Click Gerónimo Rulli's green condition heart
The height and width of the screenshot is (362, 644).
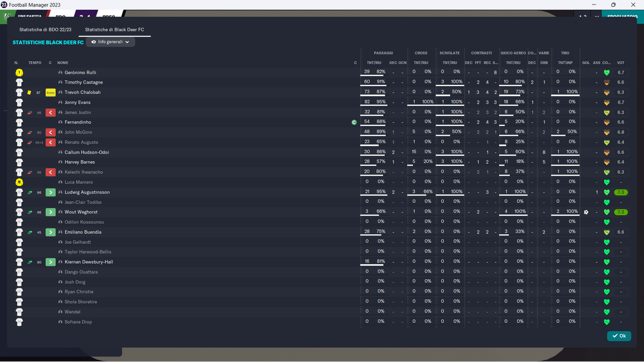click(x=607, y=72)
